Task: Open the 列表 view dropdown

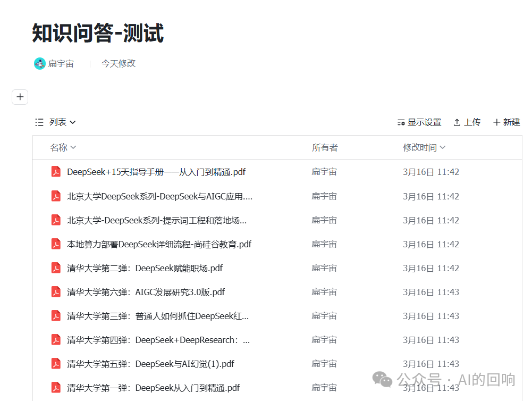Action: [62, 122]
